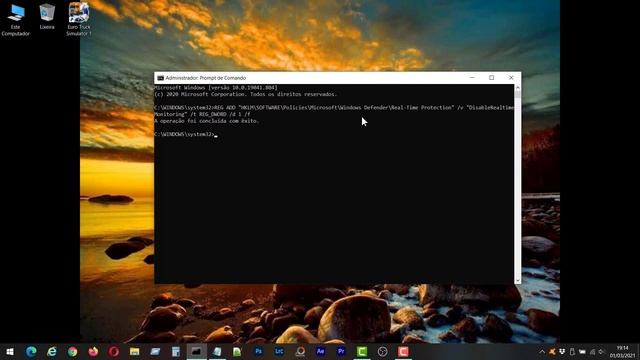Viewport: 640px width, 360px height.
Task: Open Photoshop from the taskbar
Action: [258, 351]
